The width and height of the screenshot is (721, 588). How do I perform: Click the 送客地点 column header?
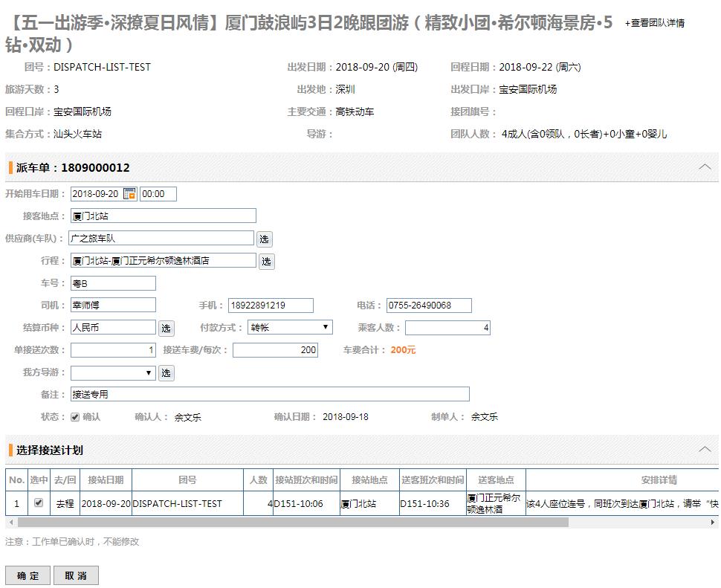click(x=496, y=480)
